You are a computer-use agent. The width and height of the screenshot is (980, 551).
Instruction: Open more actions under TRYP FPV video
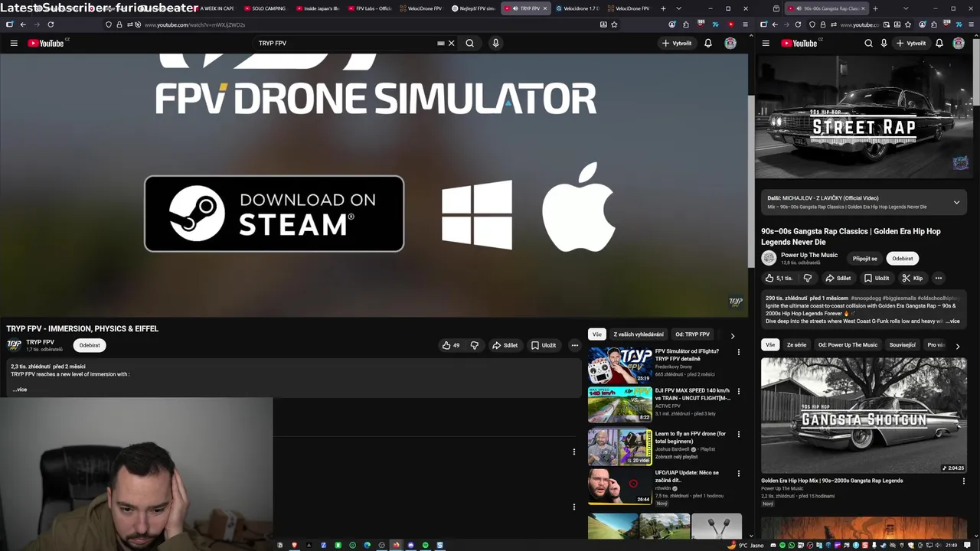pyautogui.click(x=575, y=345)
